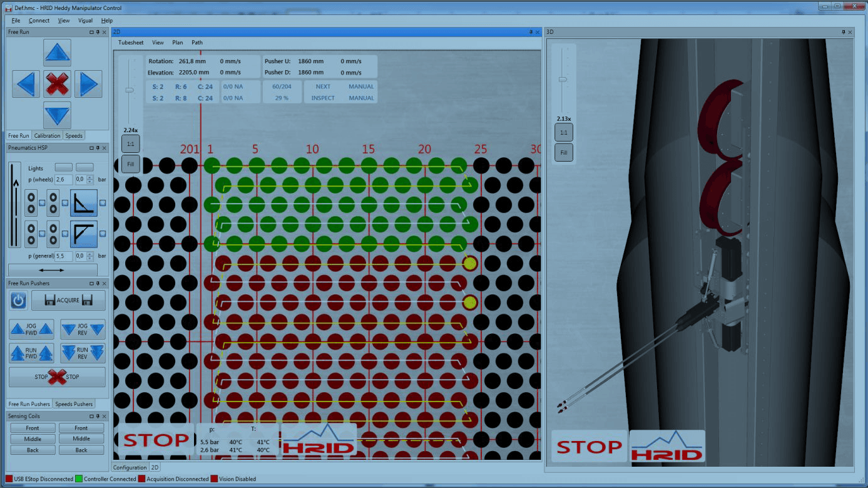Increase p (wheels) pressure stepper value

point(90,177)
